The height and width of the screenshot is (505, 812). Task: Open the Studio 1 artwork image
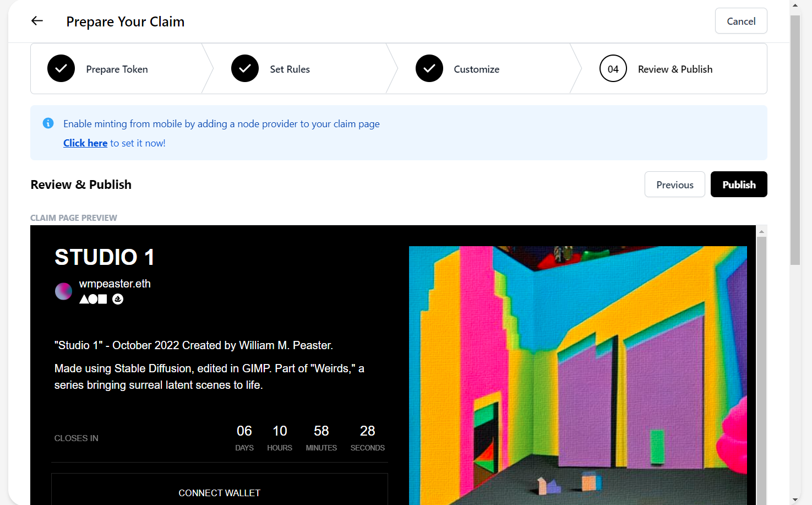[x=578, y=376]
